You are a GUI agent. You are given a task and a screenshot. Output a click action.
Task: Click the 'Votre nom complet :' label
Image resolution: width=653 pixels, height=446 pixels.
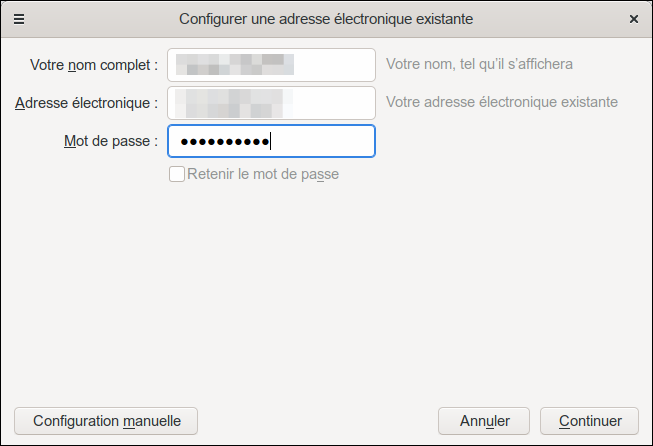tap(94, 65)
